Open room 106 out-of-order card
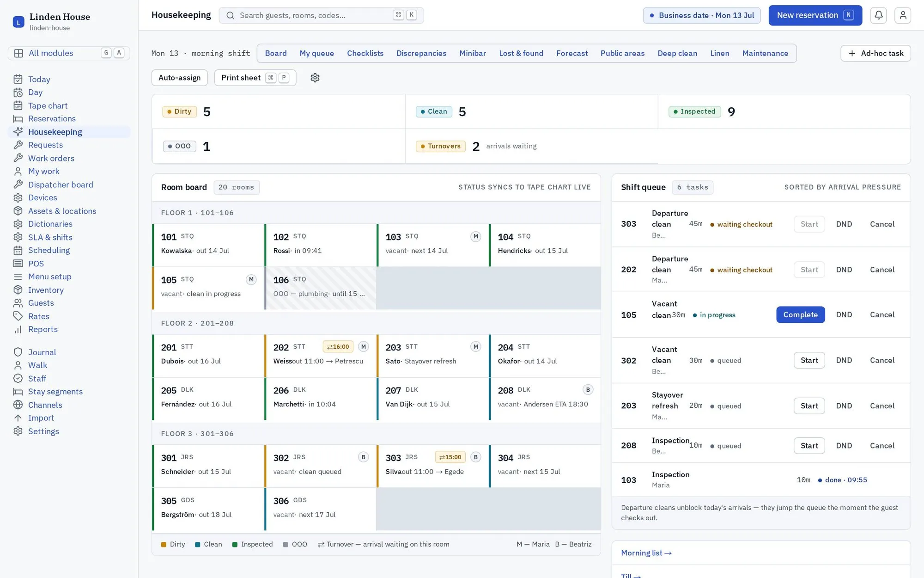 click(320, 288)
